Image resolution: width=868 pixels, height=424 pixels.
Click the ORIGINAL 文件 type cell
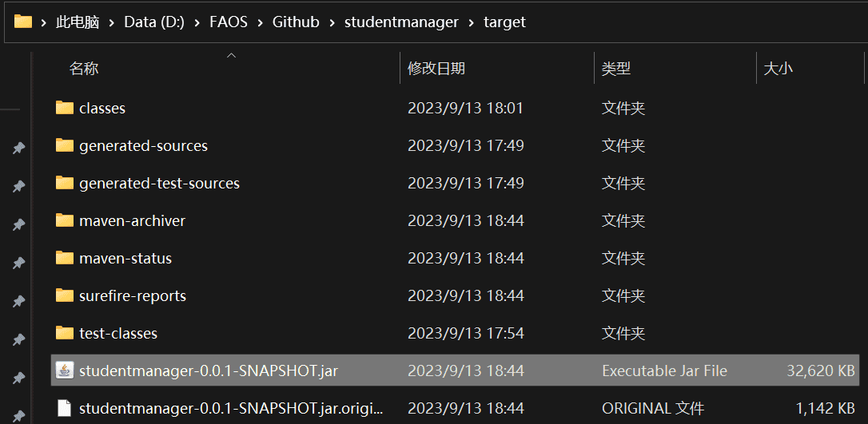(653, 409)
